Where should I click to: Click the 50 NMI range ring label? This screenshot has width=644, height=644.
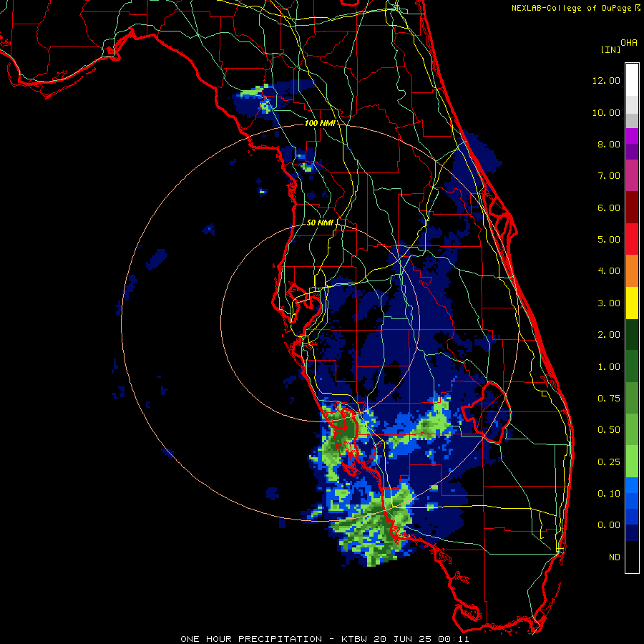tap(320, 223)
